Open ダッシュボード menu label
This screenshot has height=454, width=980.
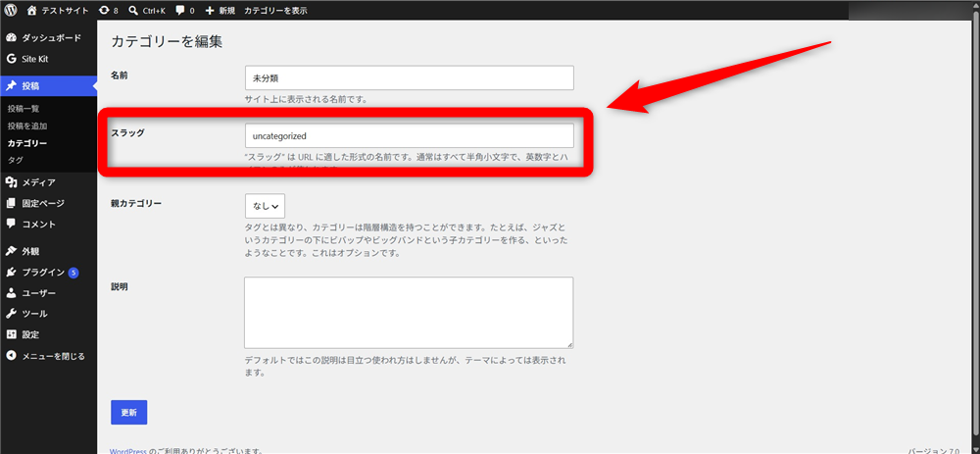[51, 38]
